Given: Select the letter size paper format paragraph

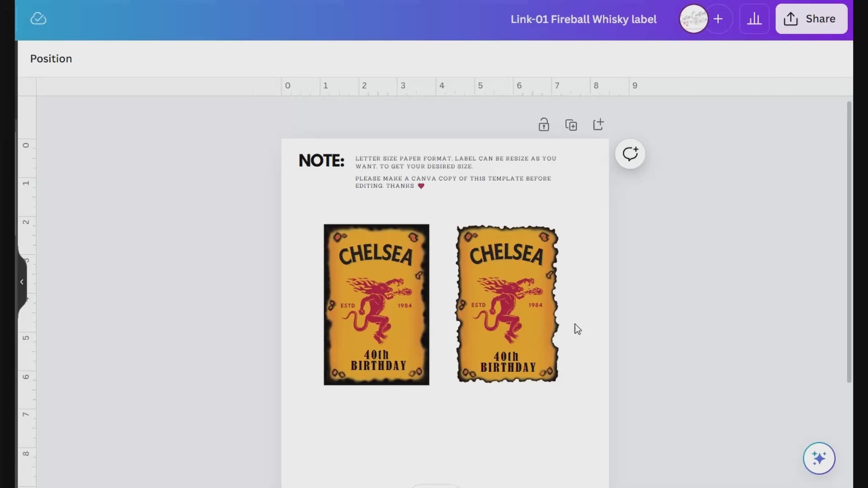Looking at the screenshot, I should pos(455,162).
